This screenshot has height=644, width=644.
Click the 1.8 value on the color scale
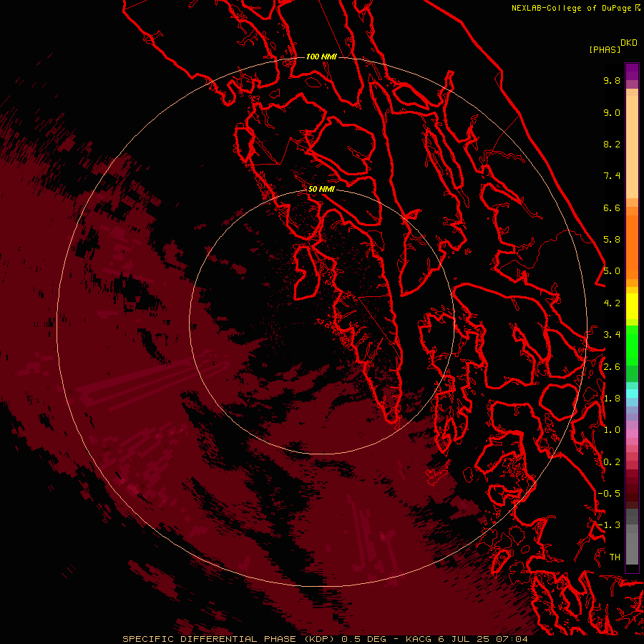(612, 399)
